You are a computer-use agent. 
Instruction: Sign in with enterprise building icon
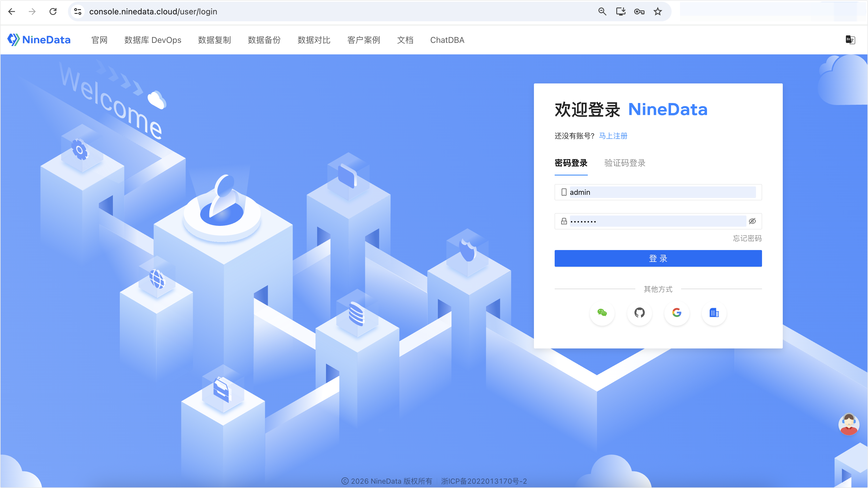[714, 313]
